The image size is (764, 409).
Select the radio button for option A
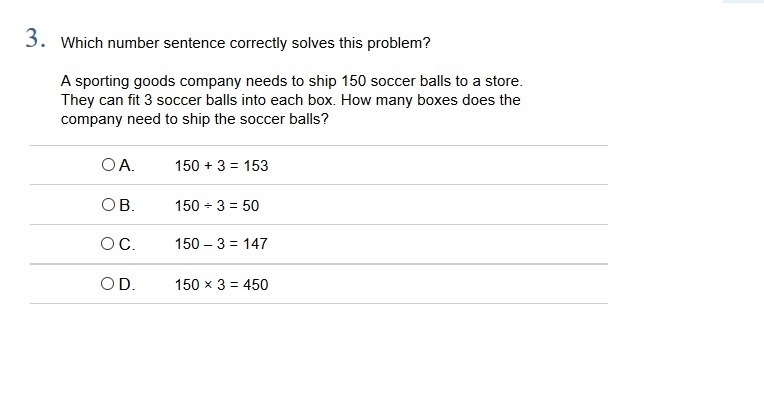(x=108, y=165)
